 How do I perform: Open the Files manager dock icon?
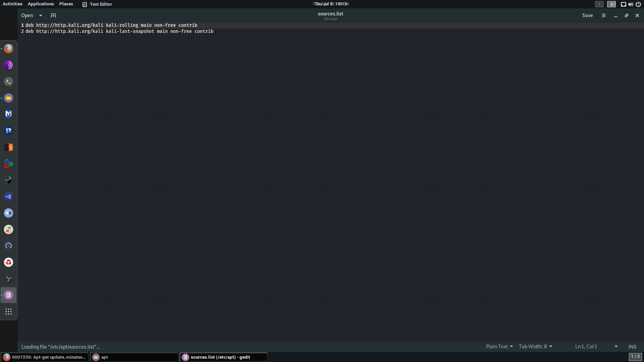(x=9, y=98)
